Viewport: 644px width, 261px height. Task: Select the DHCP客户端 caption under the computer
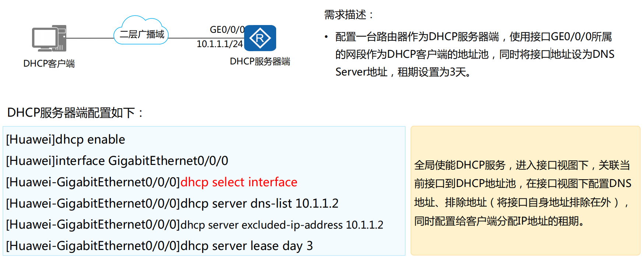pos(49,64)
